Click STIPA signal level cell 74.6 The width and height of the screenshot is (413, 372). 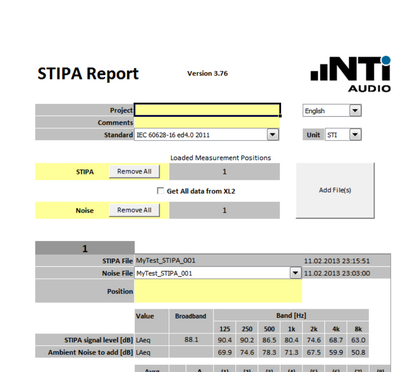[314, 340]
